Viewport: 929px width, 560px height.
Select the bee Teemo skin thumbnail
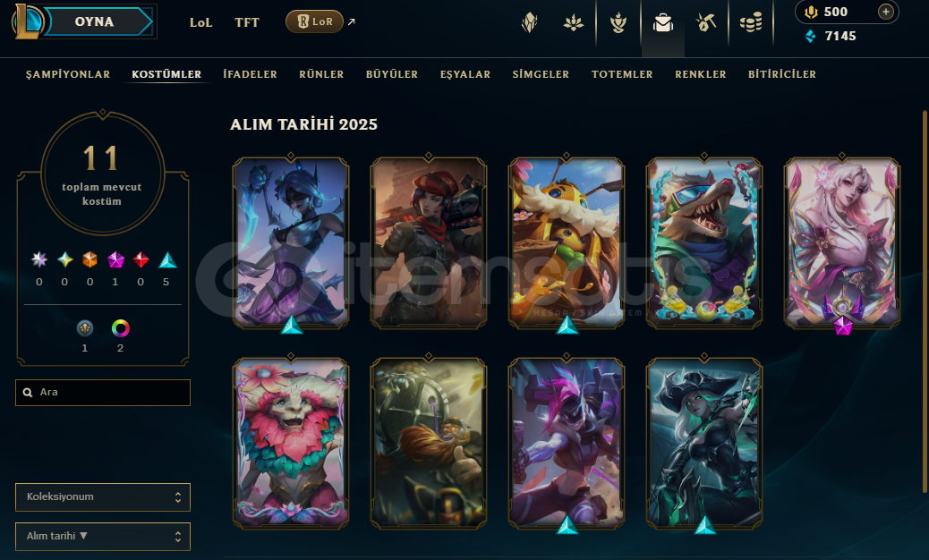tap(566, 242)
